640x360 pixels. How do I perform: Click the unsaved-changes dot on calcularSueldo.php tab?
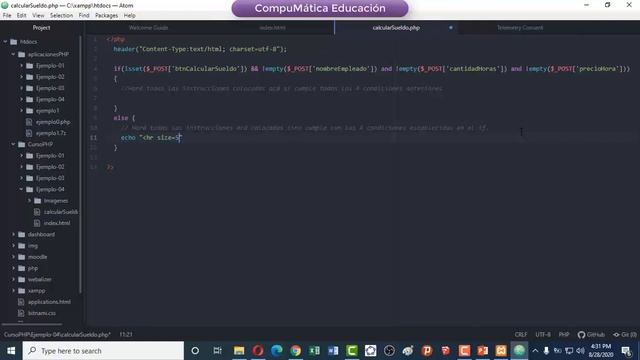(x=451, y=28)
